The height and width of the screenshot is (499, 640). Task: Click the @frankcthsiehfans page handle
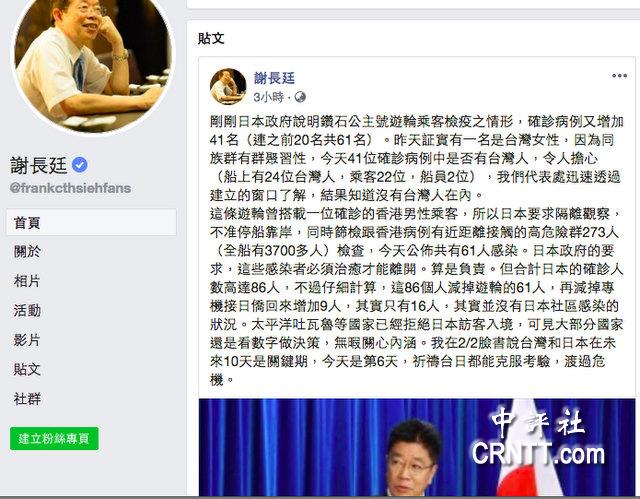click(x=70, y=188)
